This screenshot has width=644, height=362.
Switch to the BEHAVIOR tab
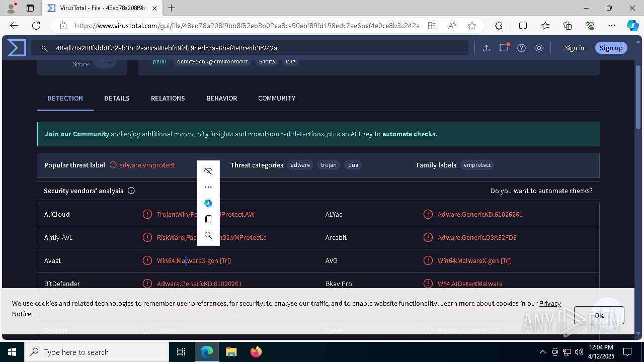click(222, 99)
